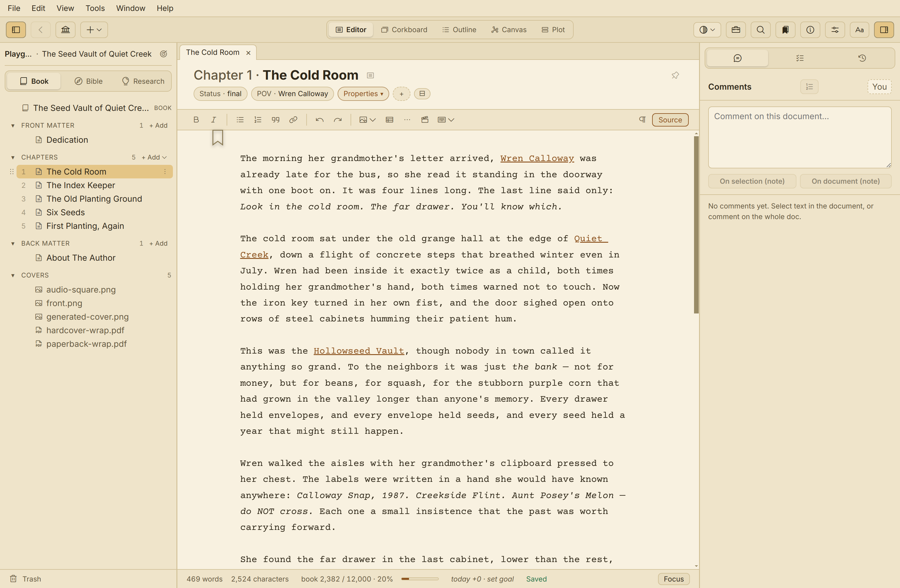Open the search magnifier icon
The height and width of the screenshot is (588, 900).
pyautogui.click(x=760, y=29)
